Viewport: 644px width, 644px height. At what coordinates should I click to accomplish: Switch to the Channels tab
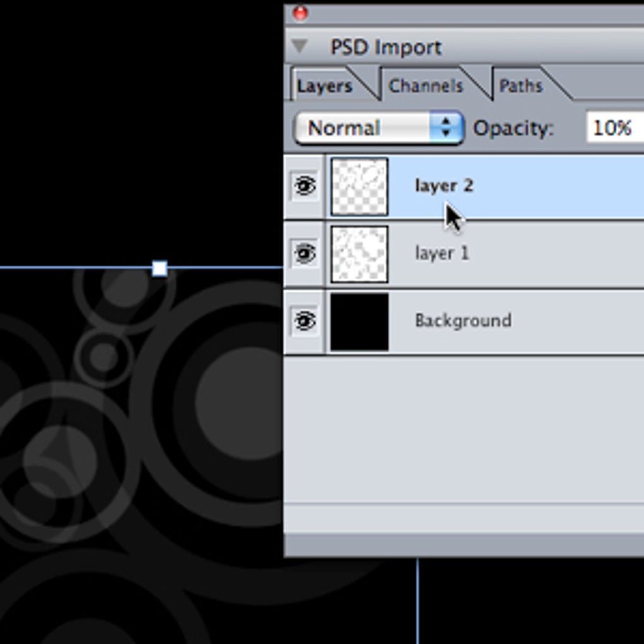click(426, 85)
